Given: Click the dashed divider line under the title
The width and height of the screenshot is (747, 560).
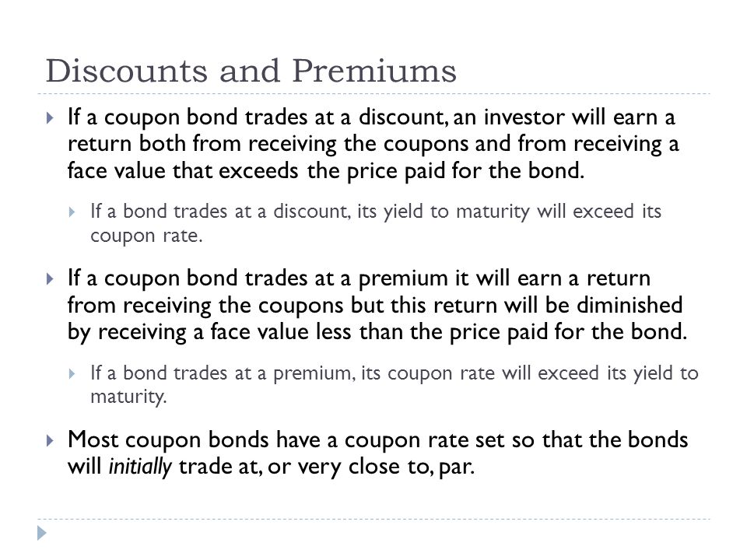Looking at the screenshot, I should [373, 94].
